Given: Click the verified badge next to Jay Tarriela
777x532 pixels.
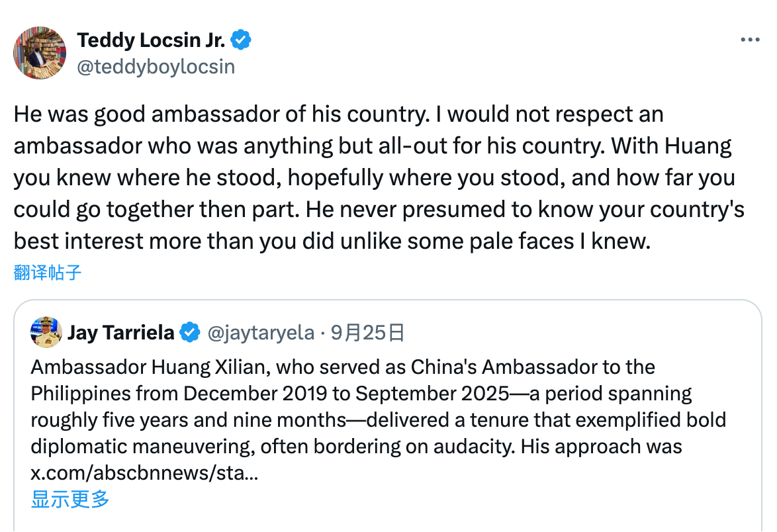Looking at the screenshot, I should coord(191,332).
